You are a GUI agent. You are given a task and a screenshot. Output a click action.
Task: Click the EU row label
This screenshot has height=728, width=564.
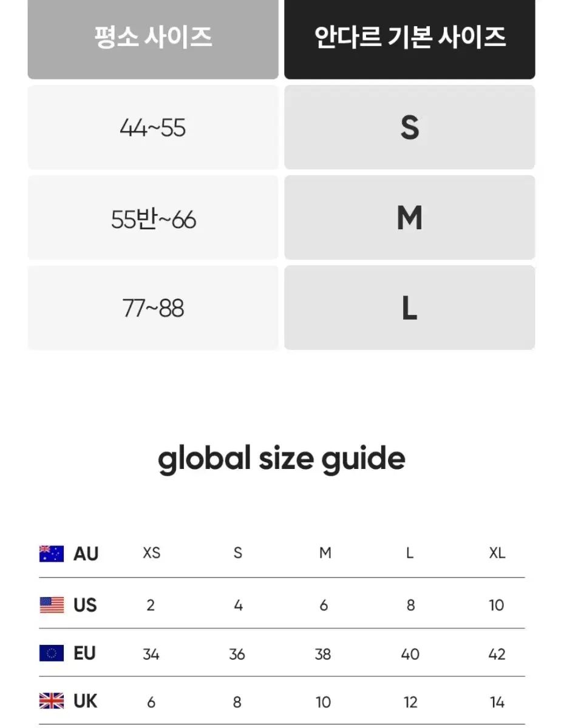[x=84, y=653]
